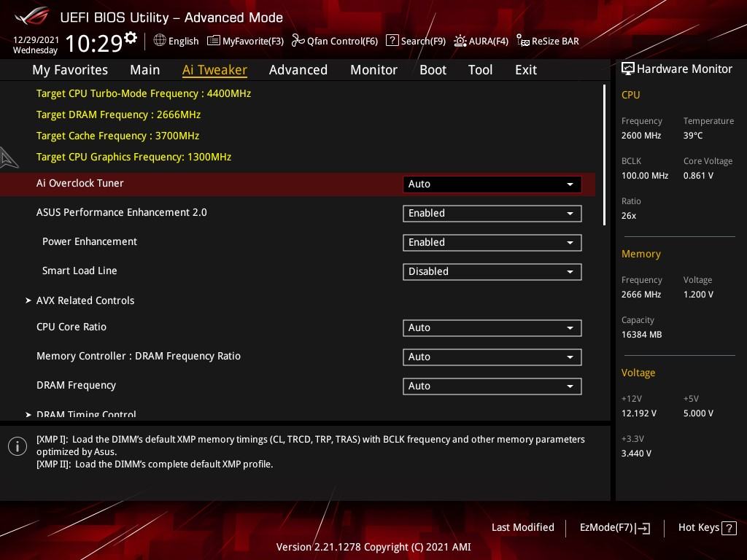Image resolution: width=747 pixels, height=560 pixels.
Task: Switch to Monitor tab
Action: [374, 70]
